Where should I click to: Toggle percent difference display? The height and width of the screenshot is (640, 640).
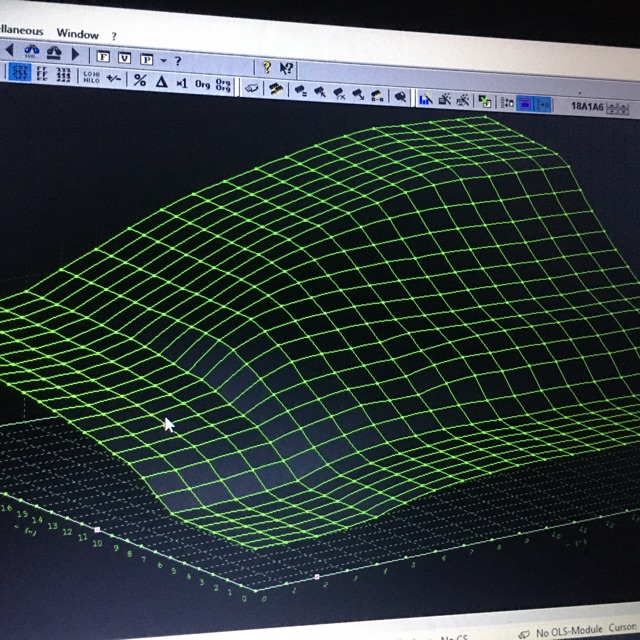click(139, 81)
